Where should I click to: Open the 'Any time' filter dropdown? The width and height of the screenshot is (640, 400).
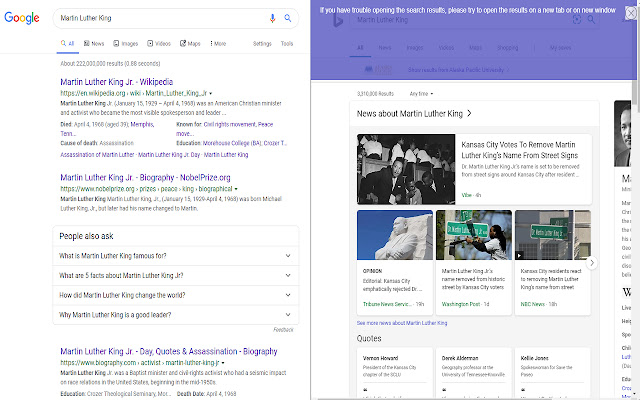tap(422, 93)
